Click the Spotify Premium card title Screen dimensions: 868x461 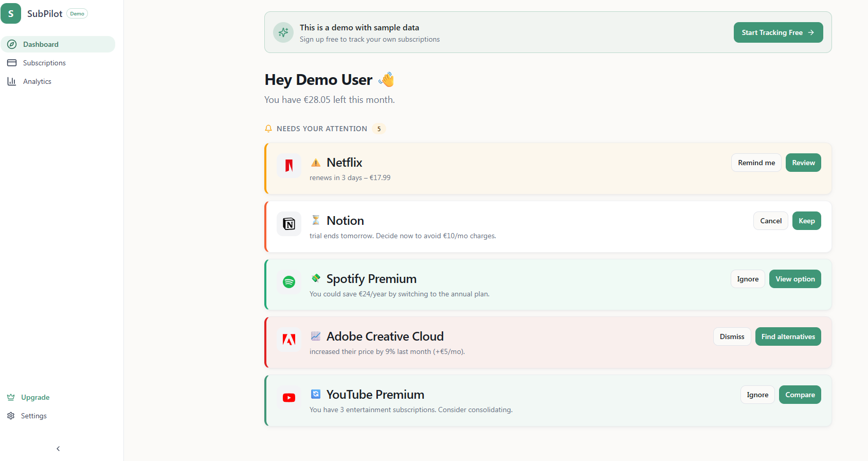tap(371, 279)
